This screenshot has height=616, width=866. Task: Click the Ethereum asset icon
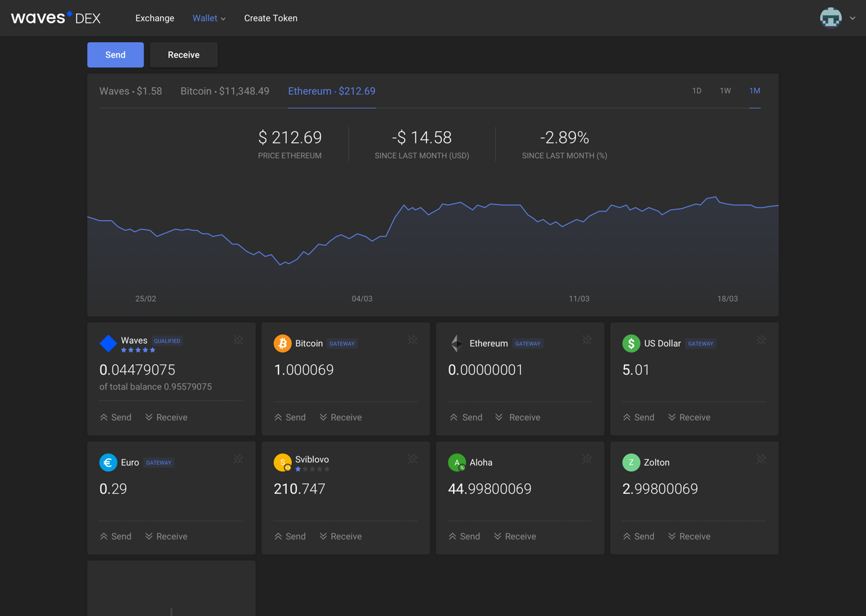click(x=457, y=343)
